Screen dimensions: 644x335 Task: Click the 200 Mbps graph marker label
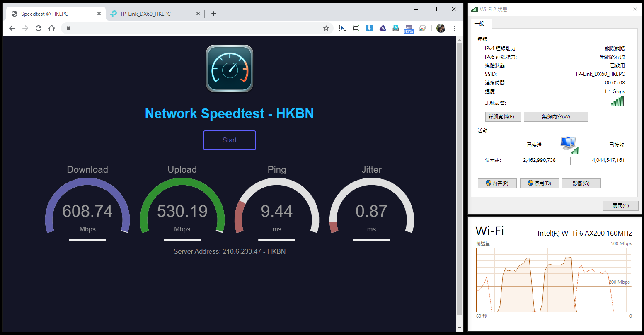(x=620, y=282)
